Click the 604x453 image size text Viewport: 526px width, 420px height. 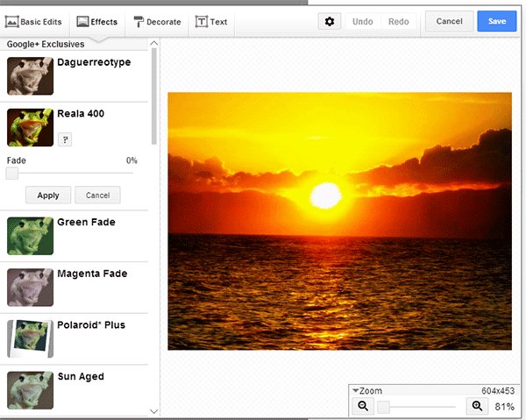click(x=498, y=391)
